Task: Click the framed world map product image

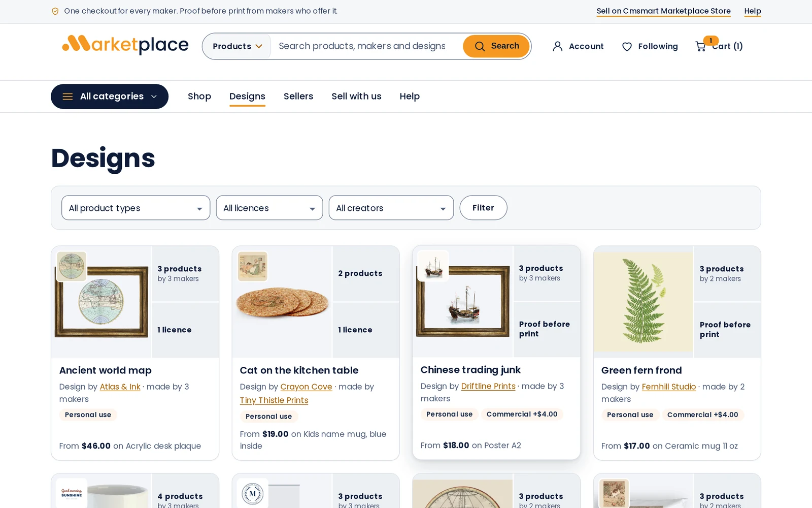Action: coord(101,302)
